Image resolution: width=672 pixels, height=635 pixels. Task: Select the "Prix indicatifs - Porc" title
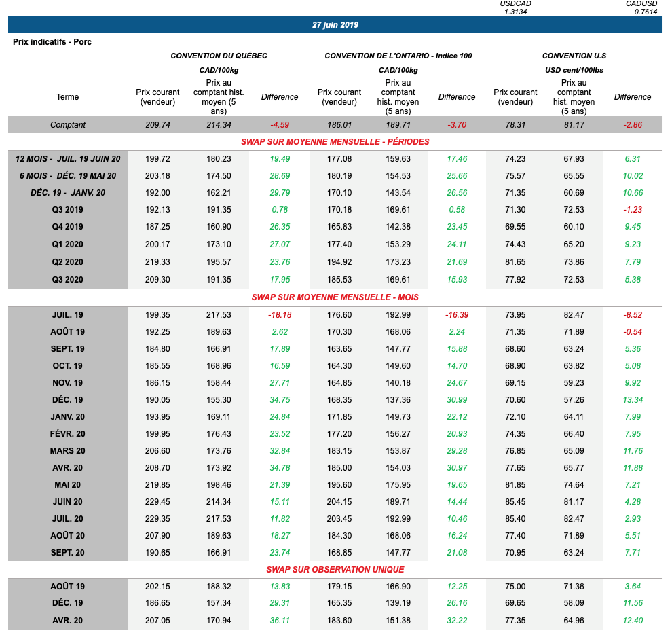[x=52, y=42]
